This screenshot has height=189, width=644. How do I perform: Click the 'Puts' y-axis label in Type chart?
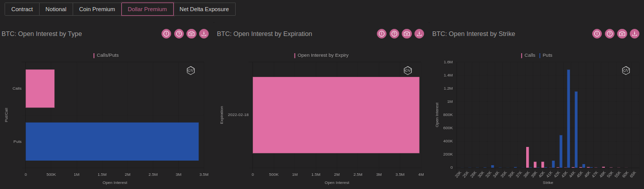pos(17,142)
